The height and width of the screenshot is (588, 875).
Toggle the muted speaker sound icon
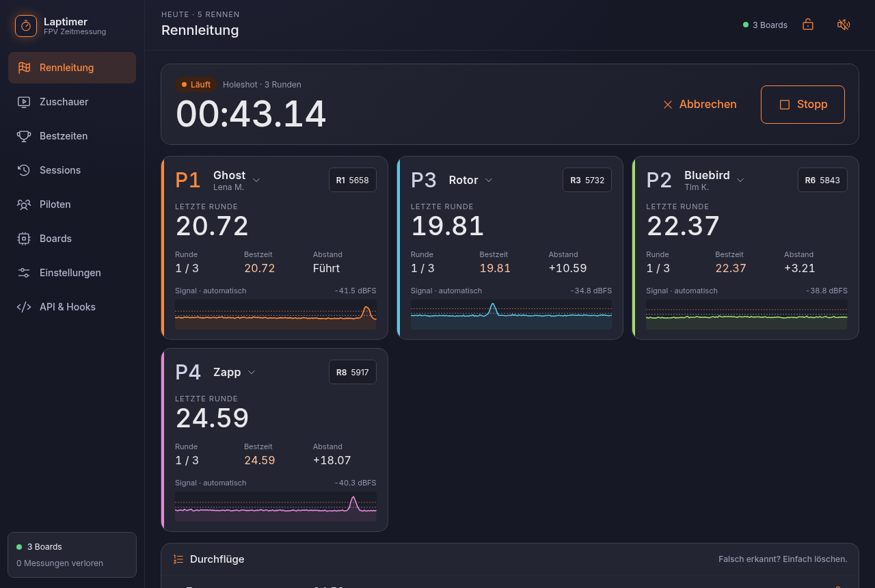[x=844, y=25]
